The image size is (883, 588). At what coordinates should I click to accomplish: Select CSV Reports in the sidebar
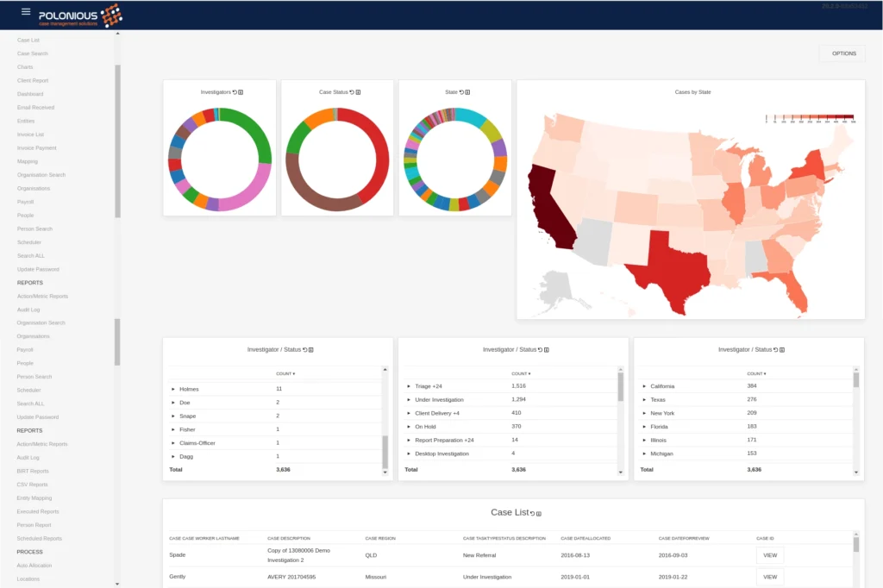pyautogui.click(x=33, y=485)
